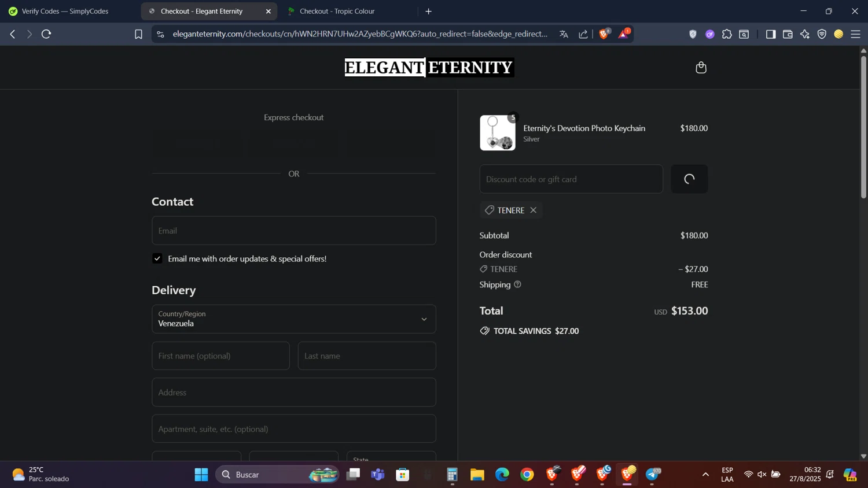868x488 pixels.
Task: Open Leo AI sparkle icon
Action: click(805, 34)
